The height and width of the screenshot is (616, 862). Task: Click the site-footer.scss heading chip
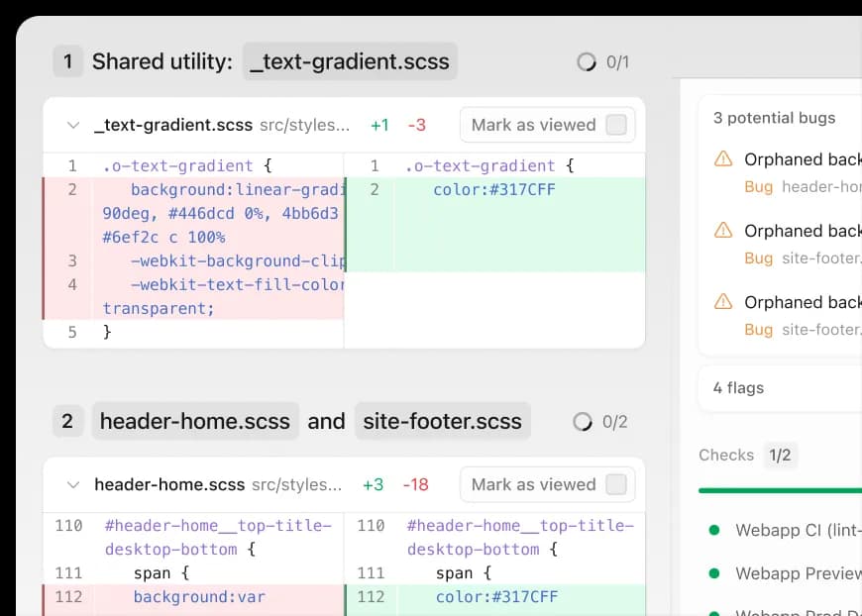(443, 421)
